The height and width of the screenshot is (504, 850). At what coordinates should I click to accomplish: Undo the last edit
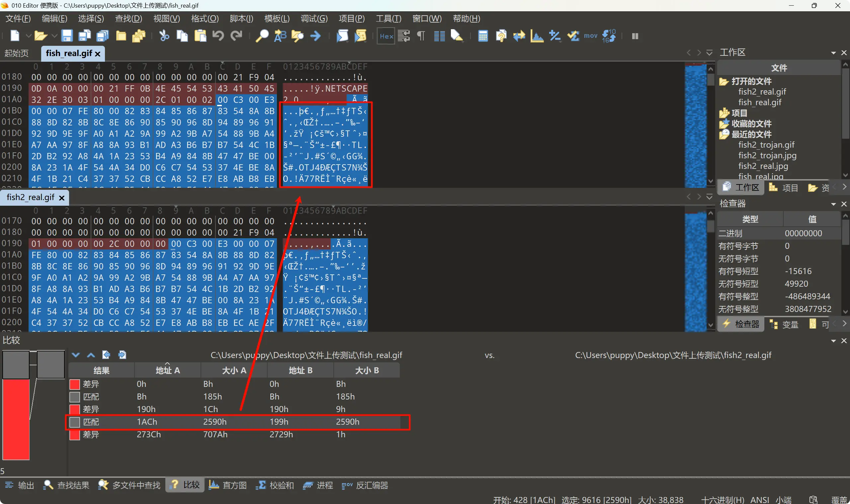pos(218,36)
